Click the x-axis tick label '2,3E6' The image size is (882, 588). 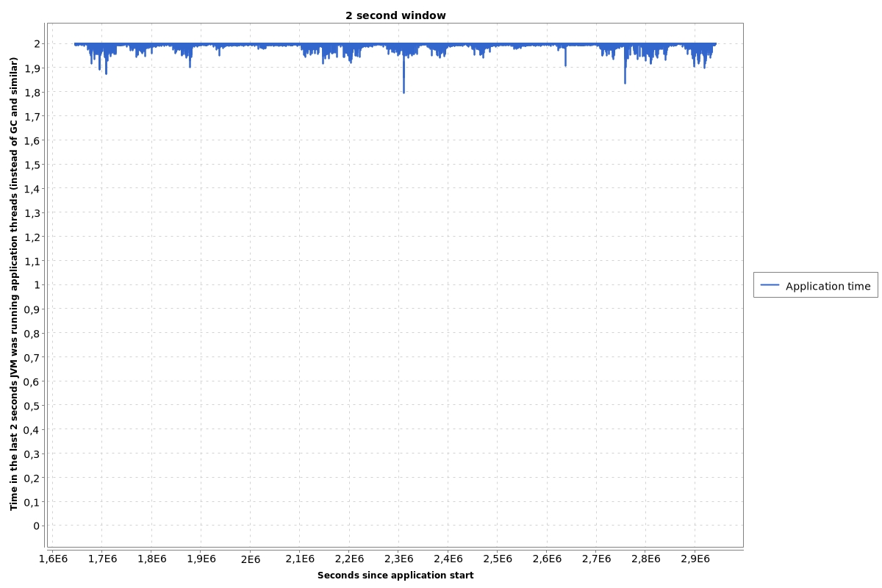coord(399,559)
